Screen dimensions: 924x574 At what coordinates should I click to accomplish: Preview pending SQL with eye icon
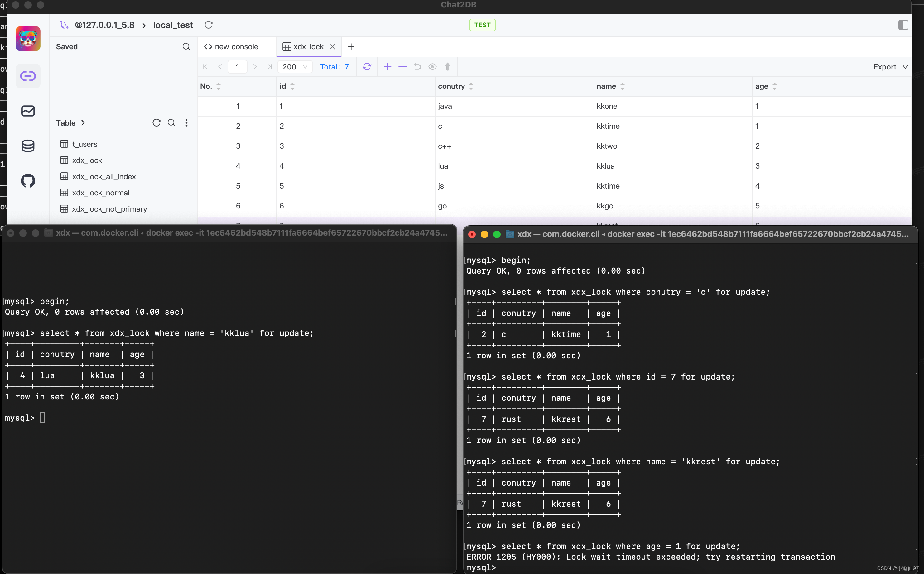tap(433, 67)
